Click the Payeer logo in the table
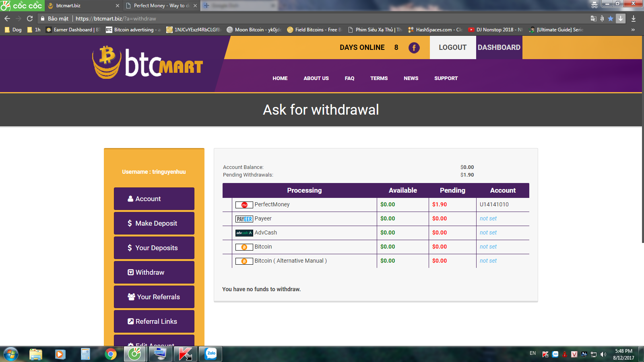The height and width of the screenshot is (362, 644). pyautogui.click(x=244, y=219)
